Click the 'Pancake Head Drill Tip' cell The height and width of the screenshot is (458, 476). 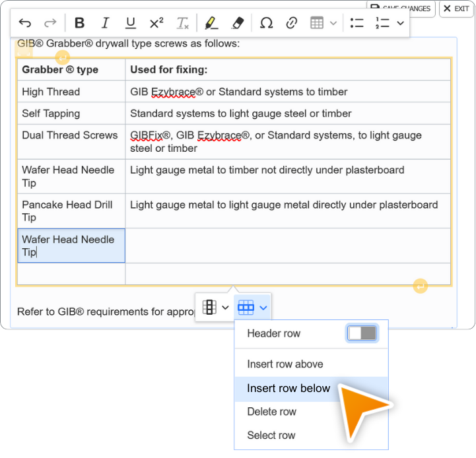coord(71,211)
